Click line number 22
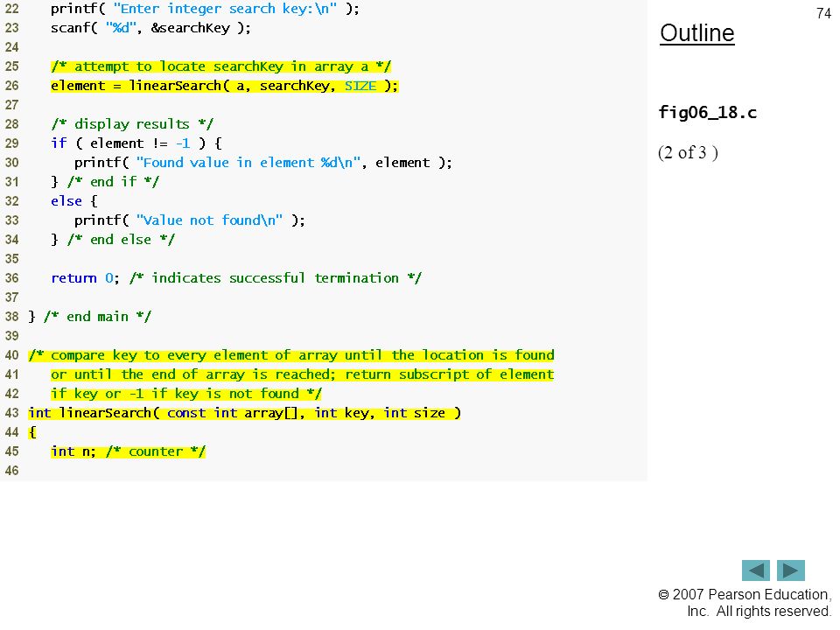Screen dimensions: 840x630 coord(11,9)
